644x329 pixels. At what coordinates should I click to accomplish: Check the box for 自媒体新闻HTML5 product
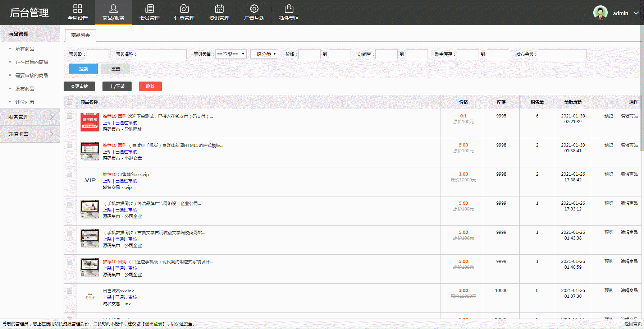(70, 145)
